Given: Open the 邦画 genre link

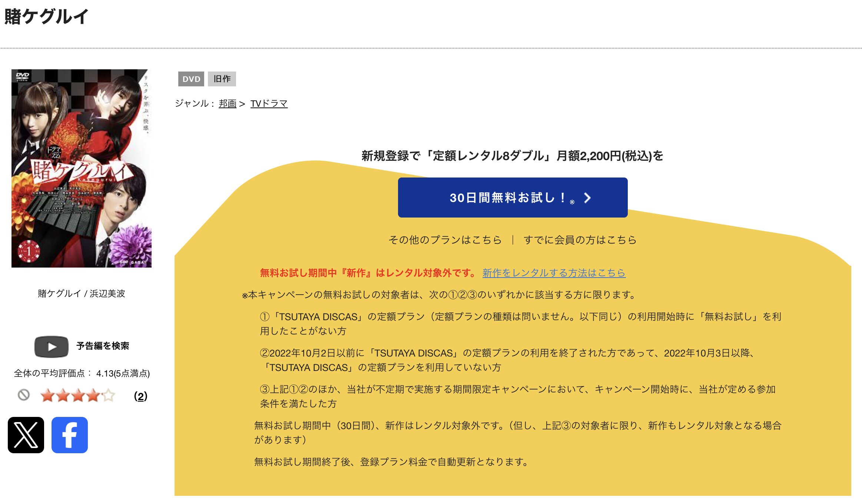Looking at the screenshot, I should pyautogui.click(x=228, y=103).
